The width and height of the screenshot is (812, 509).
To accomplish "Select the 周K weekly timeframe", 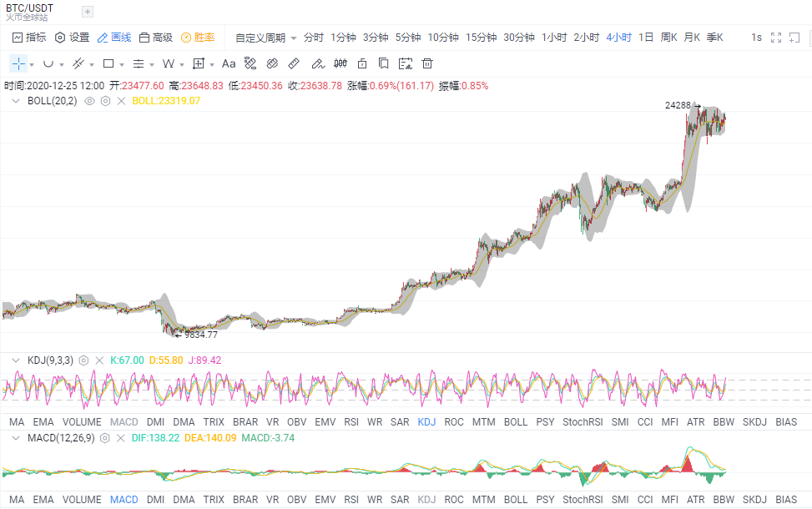I will click(x=668, y=38).
